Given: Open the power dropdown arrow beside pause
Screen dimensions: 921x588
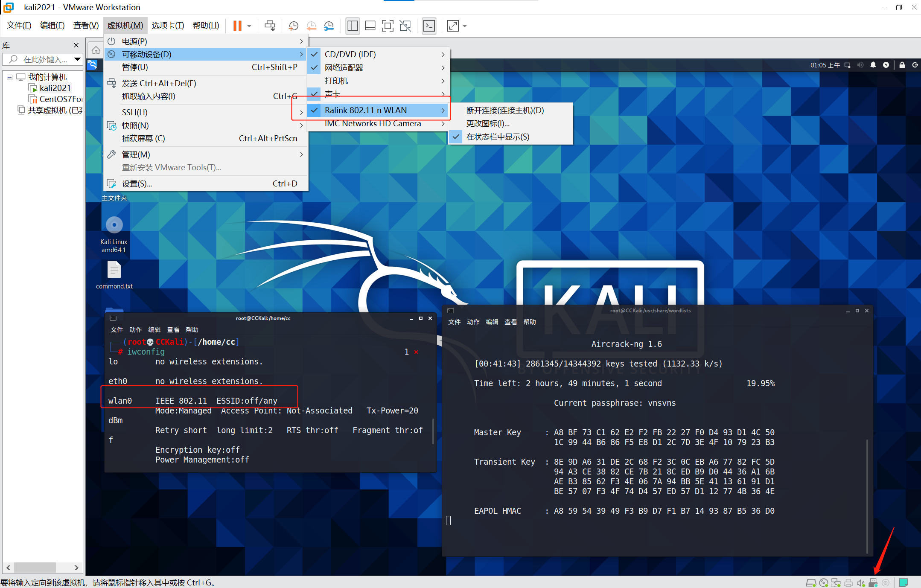Looking at the screenshot, I should (x=249, y=26).
